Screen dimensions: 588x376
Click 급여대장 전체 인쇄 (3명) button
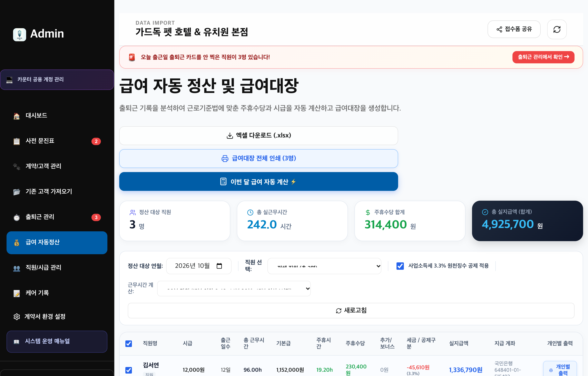(258, 158)
